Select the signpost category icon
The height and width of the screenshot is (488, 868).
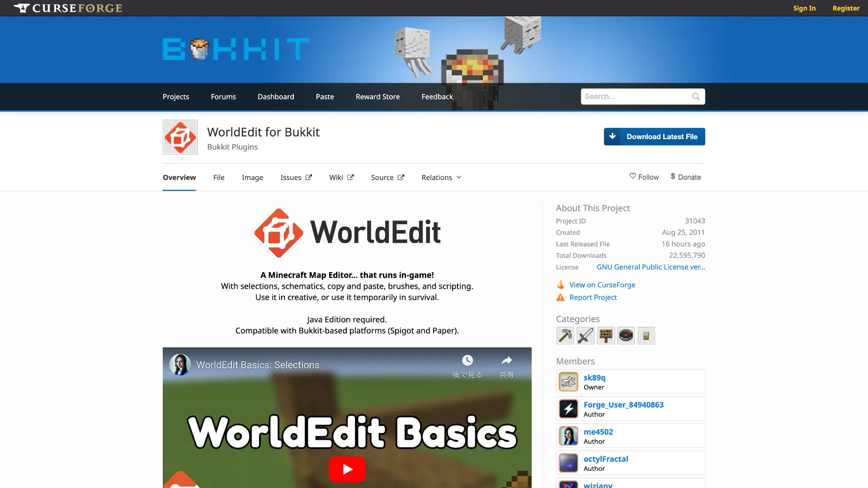tap(606, 336)
